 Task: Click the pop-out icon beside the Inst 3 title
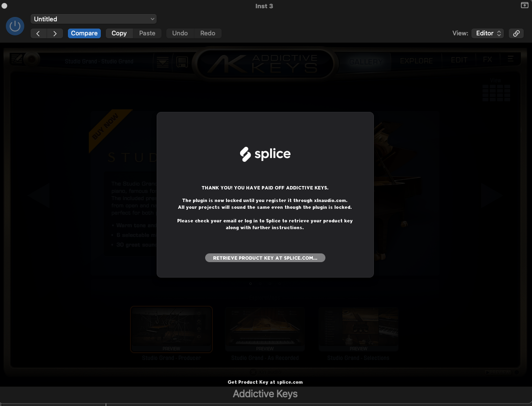tap(525, 5)
